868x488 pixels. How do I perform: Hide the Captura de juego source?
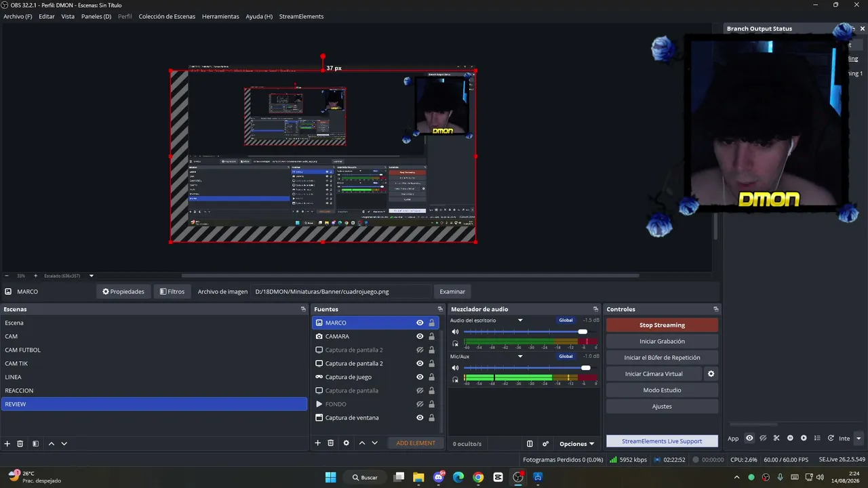coord(420,377)
